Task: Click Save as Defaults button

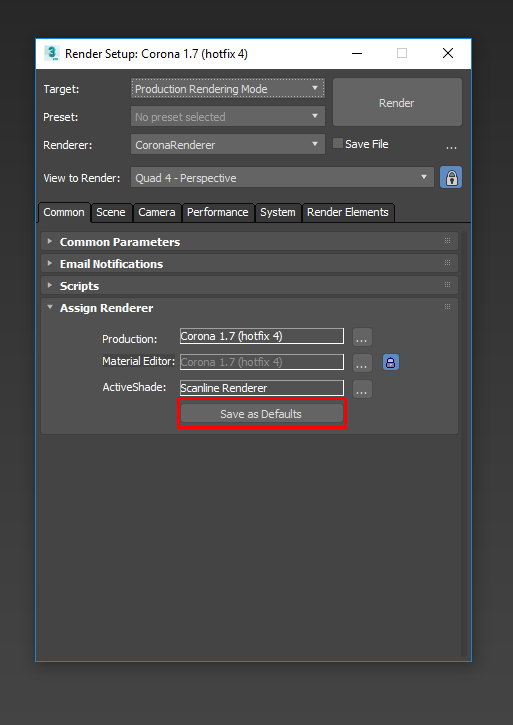Action: point(261,414)
